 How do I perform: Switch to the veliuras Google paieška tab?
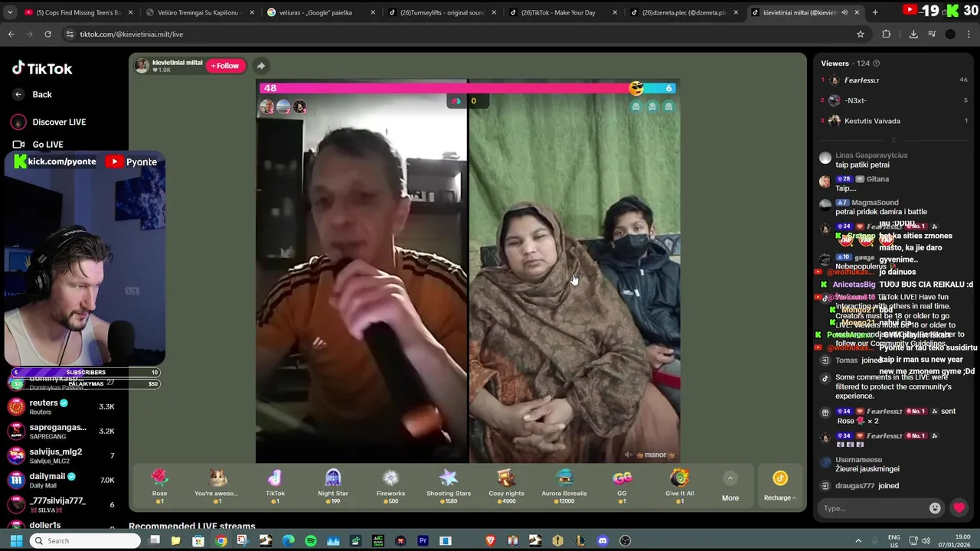click(x=320, y=12)
